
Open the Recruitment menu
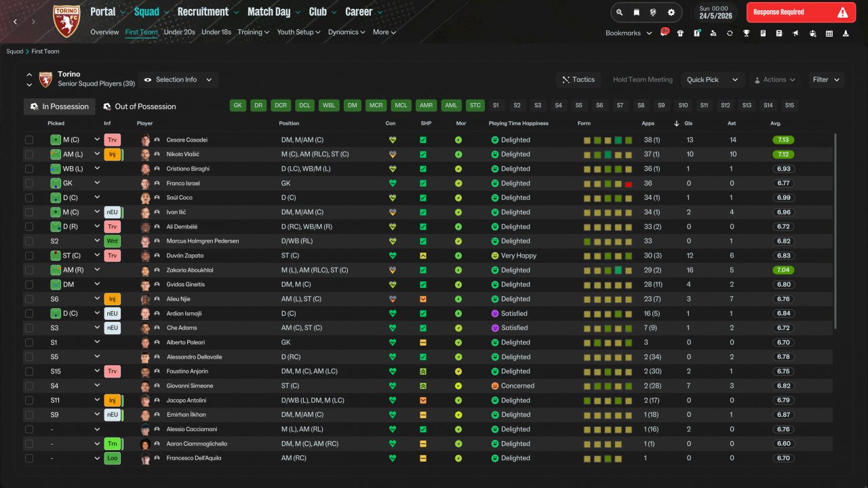click(208, 12)
